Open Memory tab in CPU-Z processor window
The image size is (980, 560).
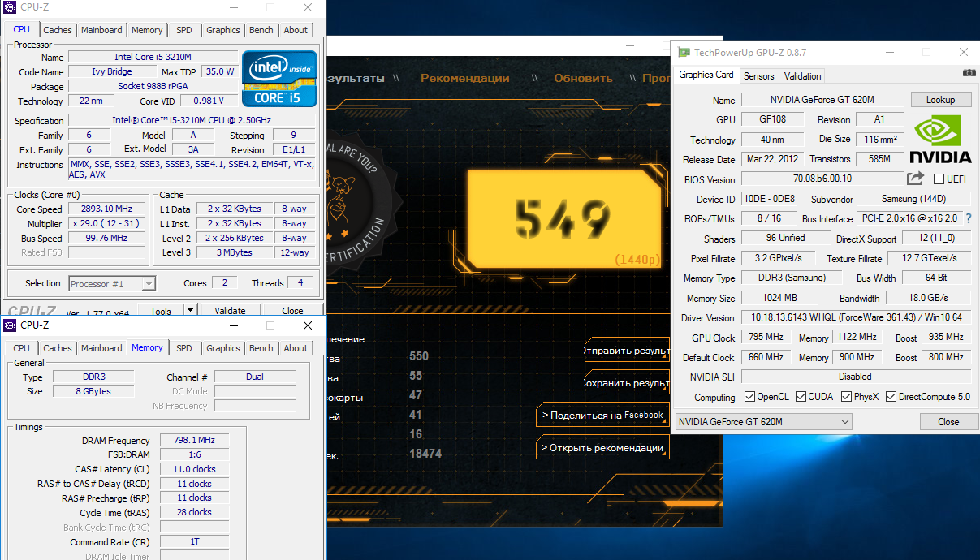147,30
